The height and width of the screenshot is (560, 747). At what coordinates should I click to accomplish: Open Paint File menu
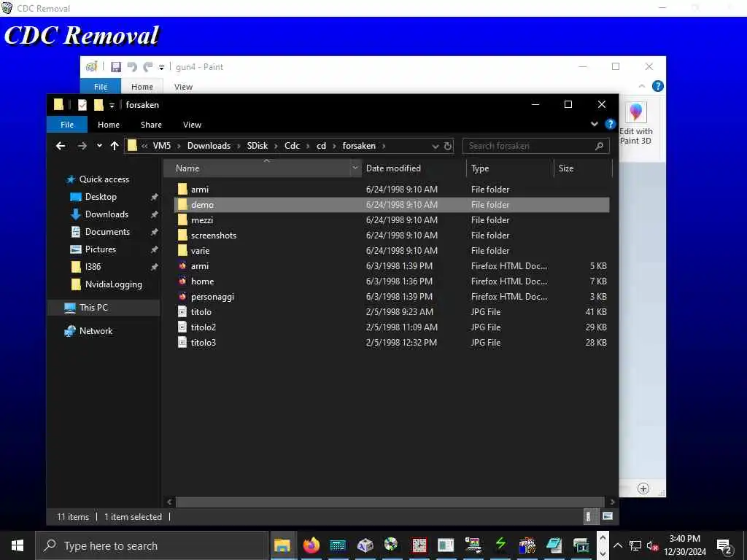click(x=101, y=87)
